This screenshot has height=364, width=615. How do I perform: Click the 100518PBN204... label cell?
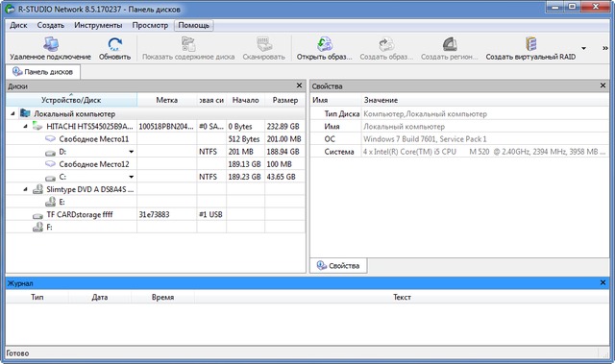(x=166, y=126)
